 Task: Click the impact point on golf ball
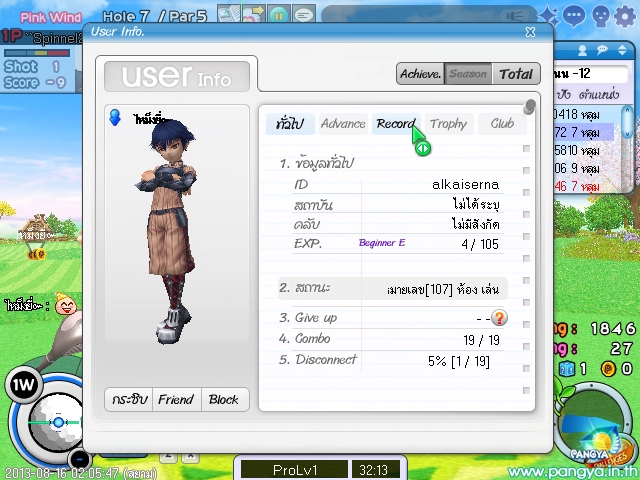58,422
